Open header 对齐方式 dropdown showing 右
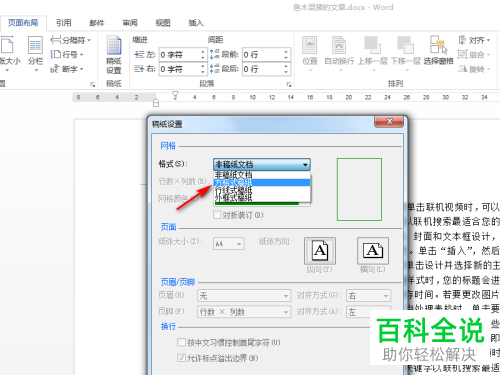This screenshot has height=375, width=500. tap(368, 296)
